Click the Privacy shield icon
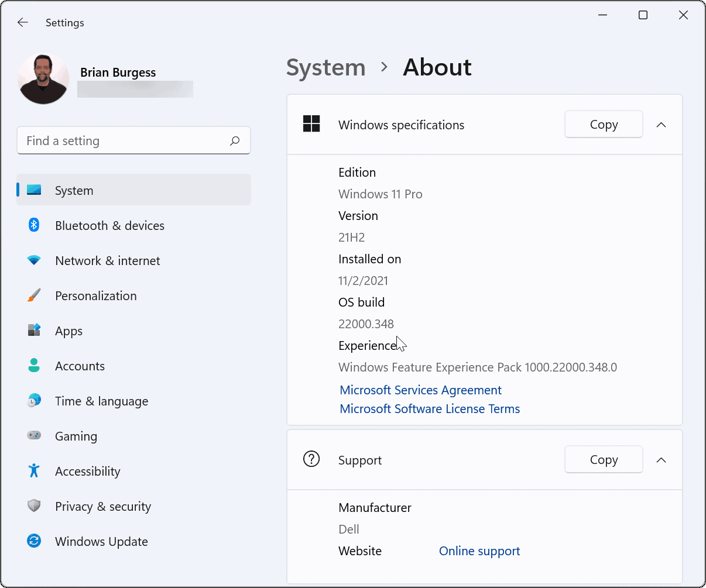 pos(34,506)
